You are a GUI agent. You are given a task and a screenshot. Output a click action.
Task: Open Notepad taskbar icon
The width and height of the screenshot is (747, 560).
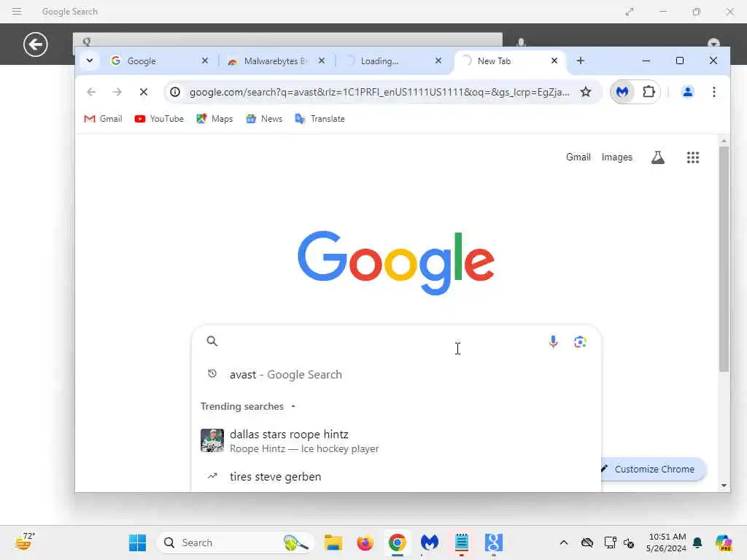click(461, 542)
